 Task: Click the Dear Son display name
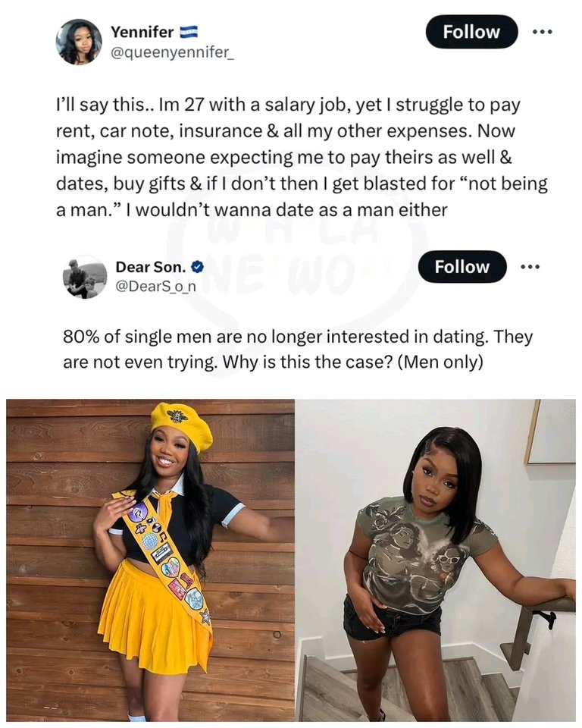point(150,267)
